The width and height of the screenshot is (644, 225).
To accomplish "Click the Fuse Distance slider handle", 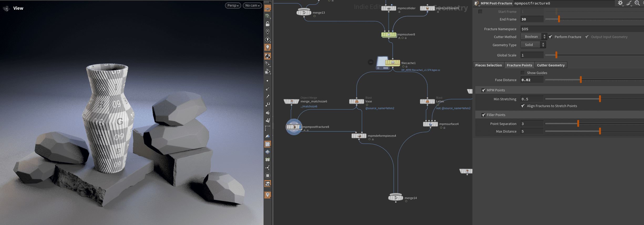I will (x=581, y=80).
